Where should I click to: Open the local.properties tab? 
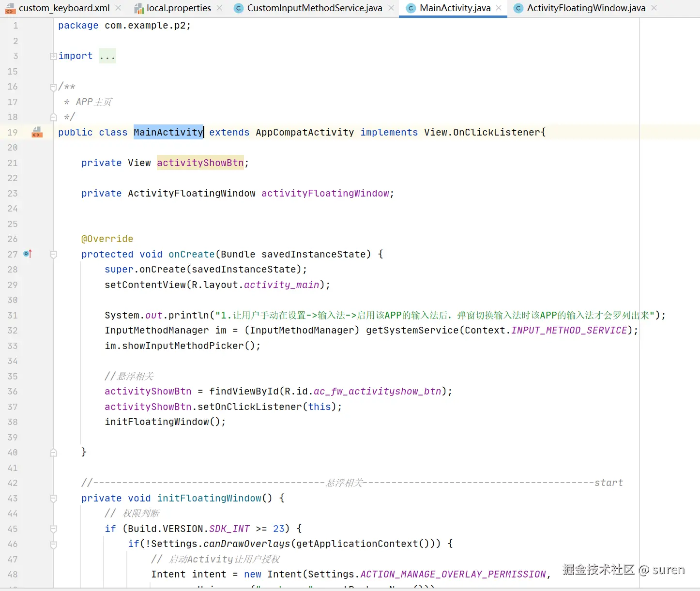[x=179, y=8]
